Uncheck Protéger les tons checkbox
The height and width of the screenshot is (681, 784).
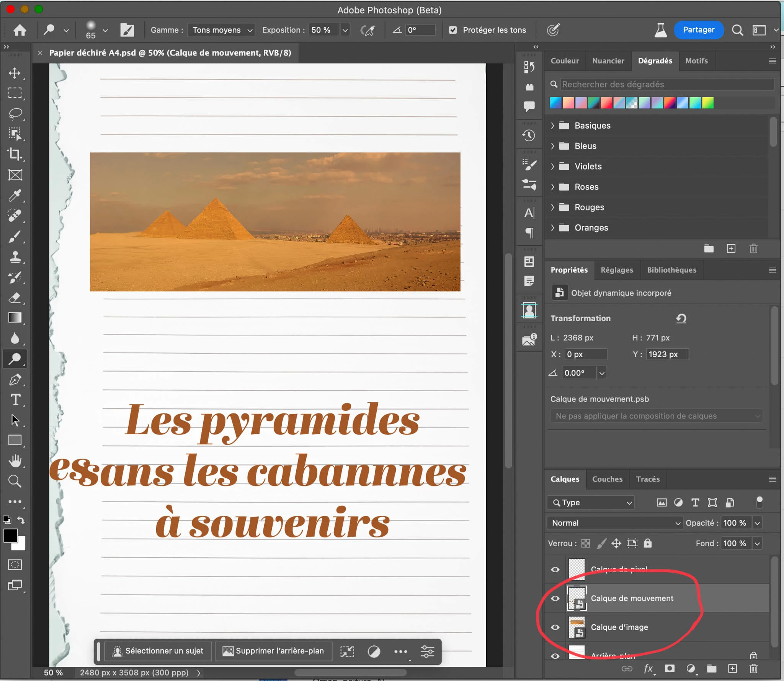(x=453, y=30)
